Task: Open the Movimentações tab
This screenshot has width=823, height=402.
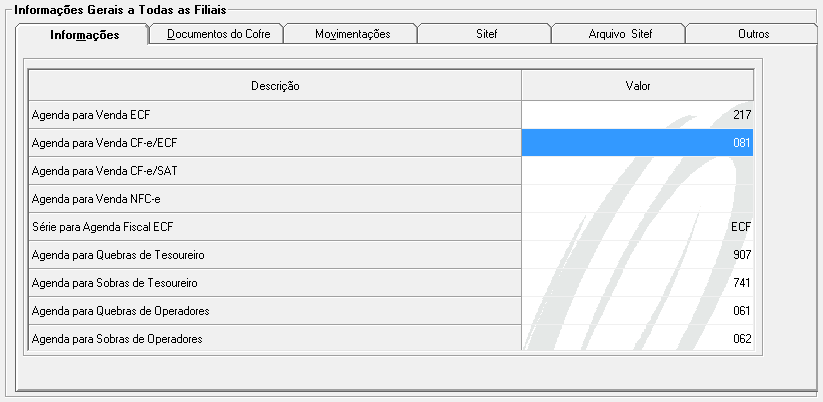Action: click(351, 34)
